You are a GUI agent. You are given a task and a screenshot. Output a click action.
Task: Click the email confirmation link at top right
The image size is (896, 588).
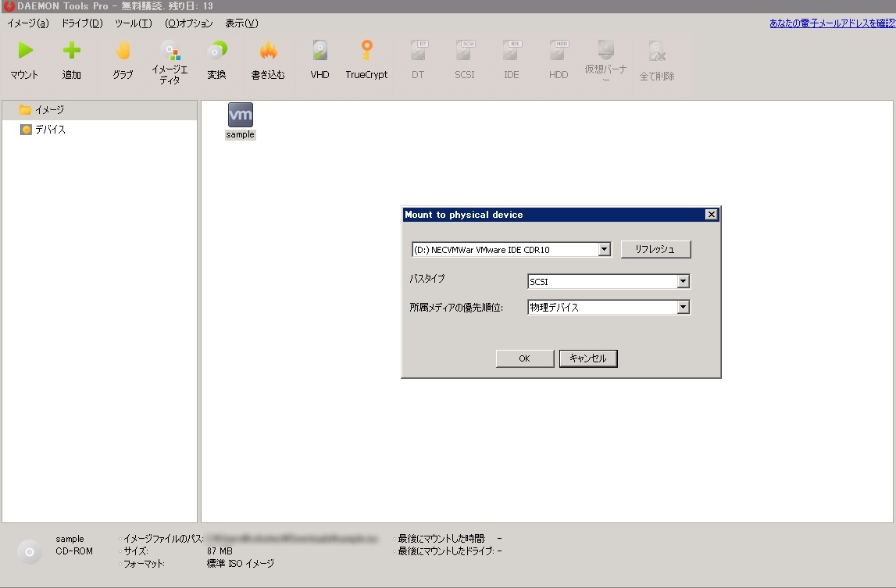832,23
